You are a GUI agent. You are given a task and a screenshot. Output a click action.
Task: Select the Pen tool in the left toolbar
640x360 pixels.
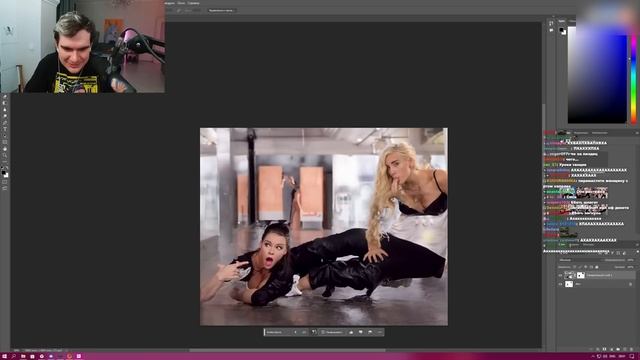click(5, 122)
